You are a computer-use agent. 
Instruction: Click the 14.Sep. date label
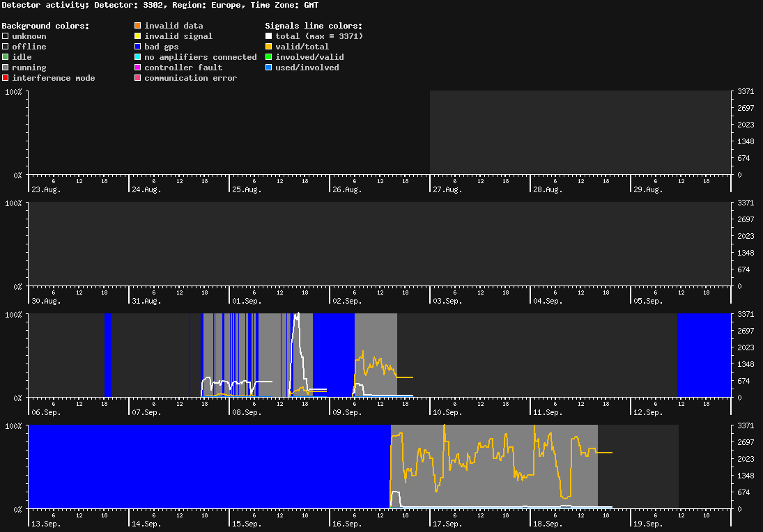tap(146, 524)
